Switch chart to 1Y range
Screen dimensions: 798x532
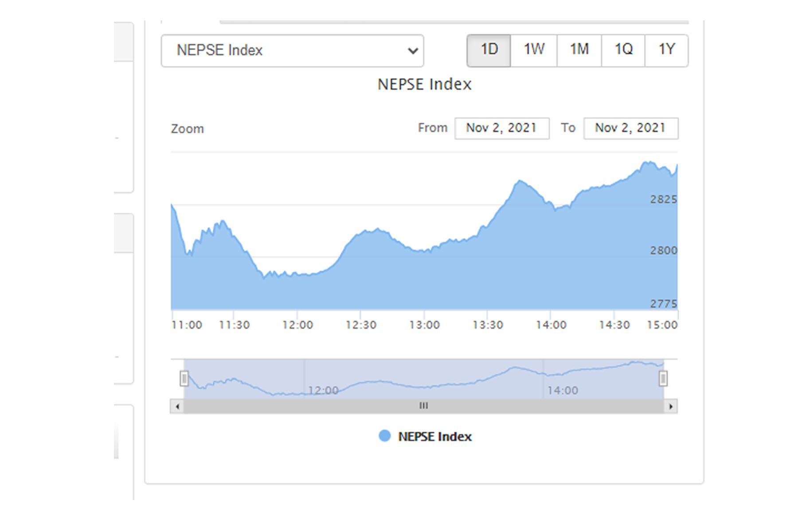(x=666, y=51)
